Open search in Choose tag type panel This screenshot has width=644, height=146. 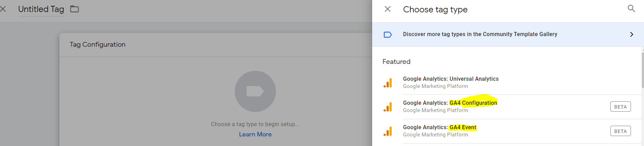pos(631,8)
